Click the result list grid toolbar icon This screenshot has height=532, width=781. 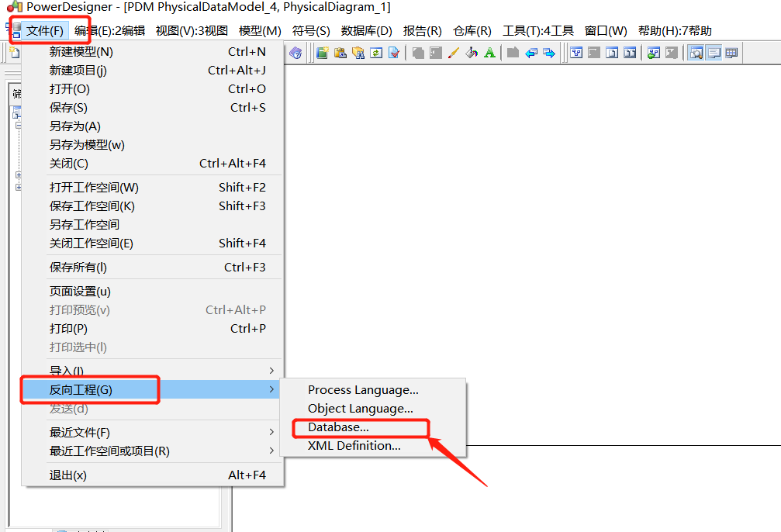click(x=731, y=52)
